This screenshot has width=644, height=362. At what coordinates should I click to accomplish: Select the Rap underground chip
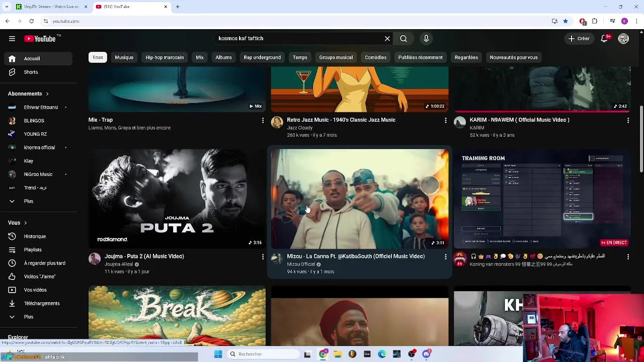tap(262, 57)
